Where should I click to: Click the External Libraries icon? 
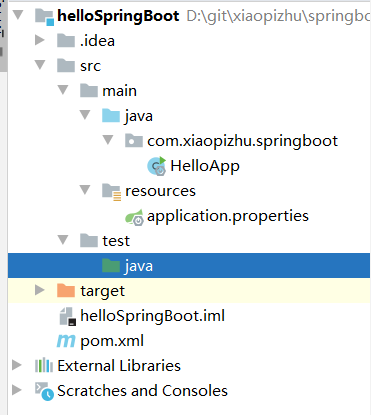point(44,366)
